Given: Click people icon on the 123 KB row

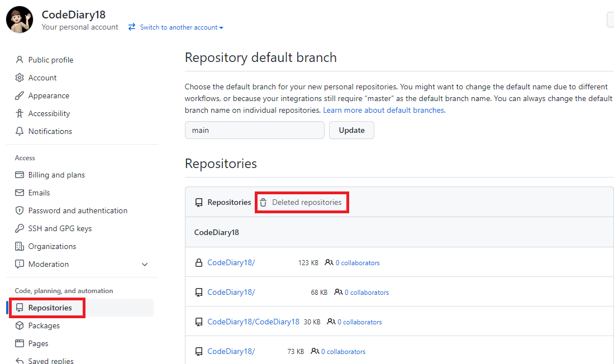Looking at the screenshot, I should (x=329, y=262).
